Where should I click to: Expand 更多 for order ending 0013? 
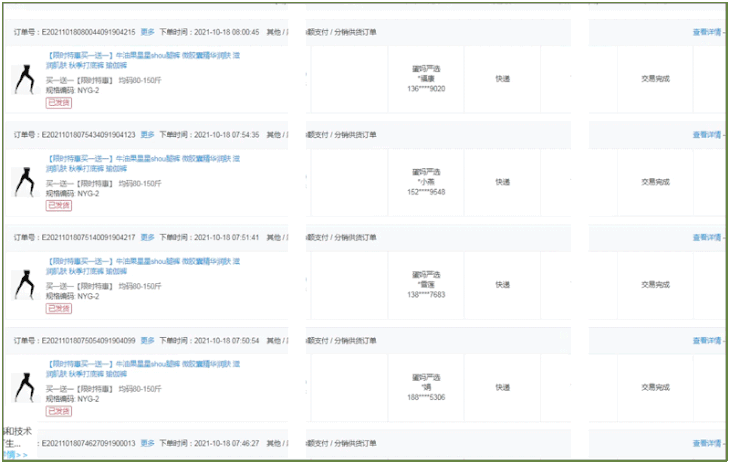click(147, 443)
